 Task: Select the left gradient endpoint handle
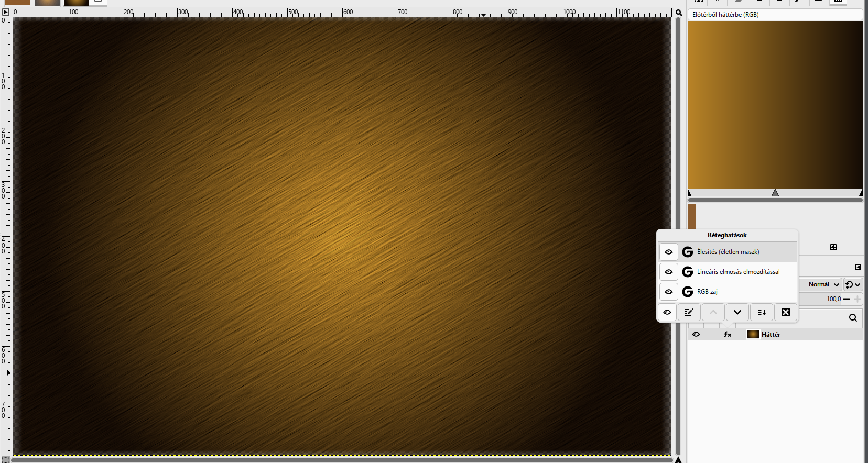690,193
